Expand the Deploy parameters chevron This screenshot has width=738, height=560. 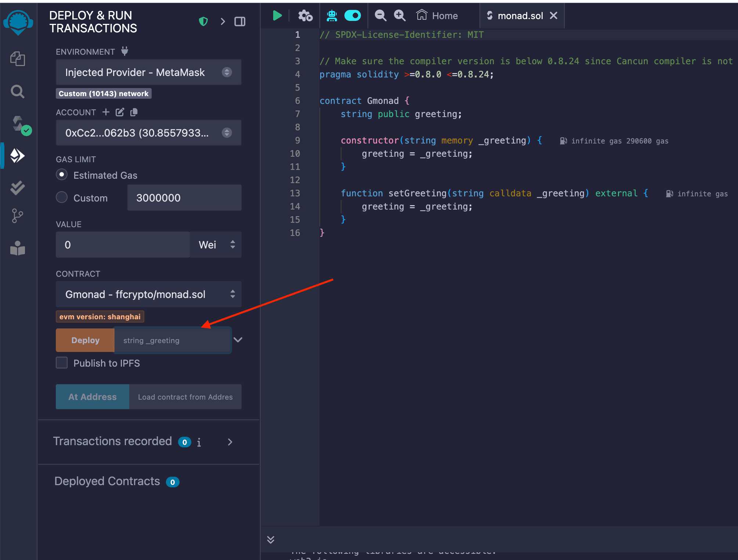[238, 340]
